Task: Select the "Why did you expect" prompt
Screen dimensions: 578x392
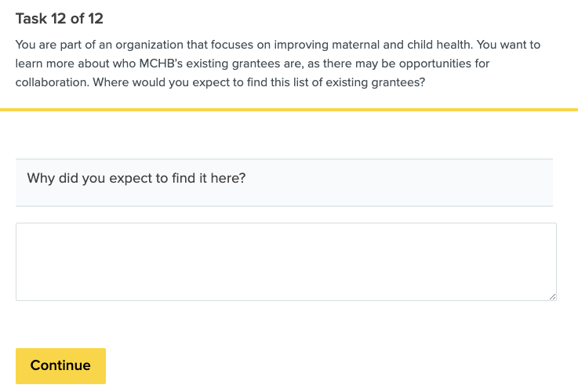Action: coord(136,178)
